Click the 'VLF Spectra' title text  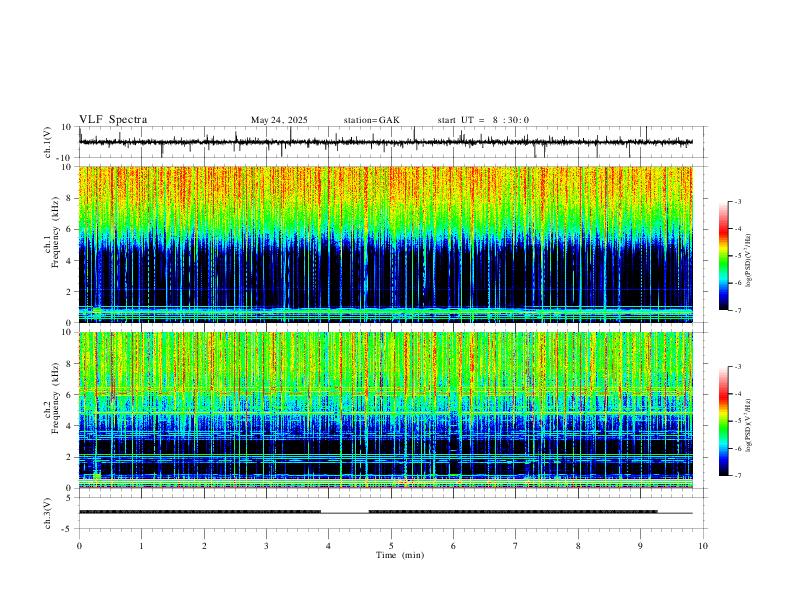[113, 120]
